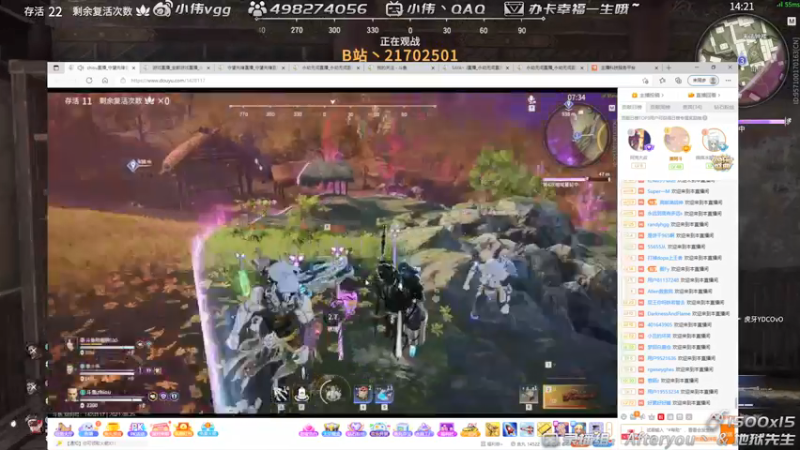Open the streamer daily chart link
Screen dimensions: 800x450
[x=704, y=95]
